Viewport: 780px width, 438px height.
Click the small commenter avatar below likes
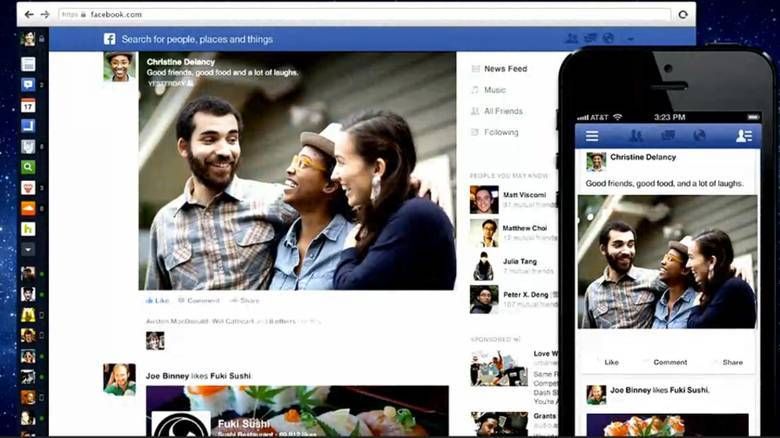155,341
